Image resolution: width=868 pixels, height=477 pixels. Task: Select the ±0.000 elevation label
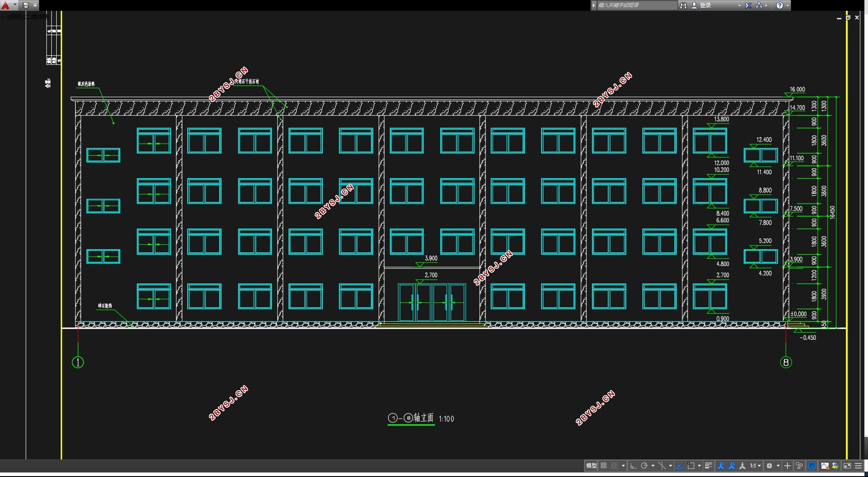(799, 314)
